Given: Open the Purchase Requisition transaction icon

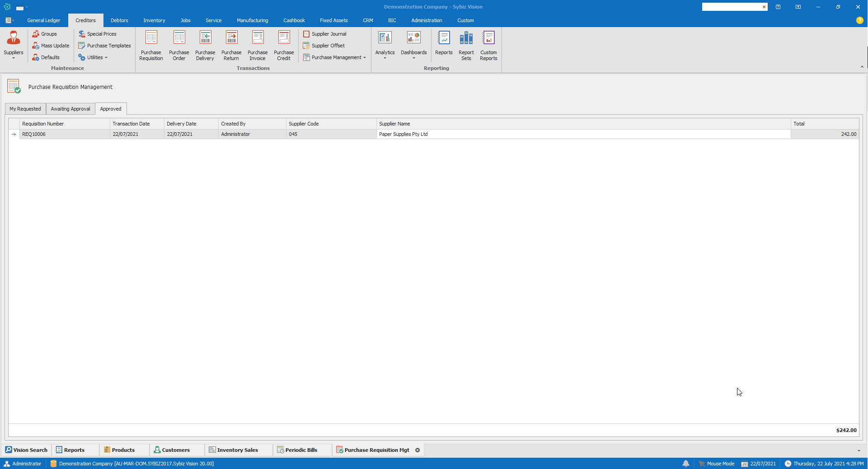Looking at the screenshot, I should coord(151,45).
